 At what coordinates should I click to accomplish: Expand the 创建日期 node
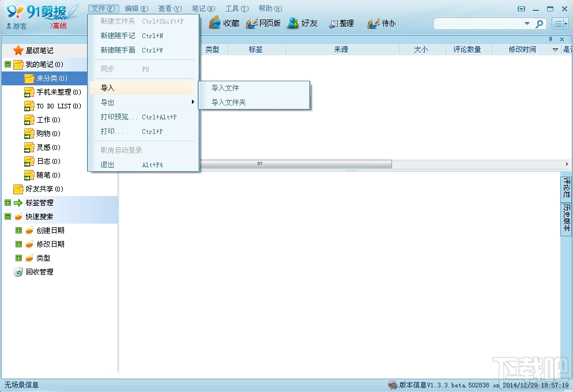(18, 231)
